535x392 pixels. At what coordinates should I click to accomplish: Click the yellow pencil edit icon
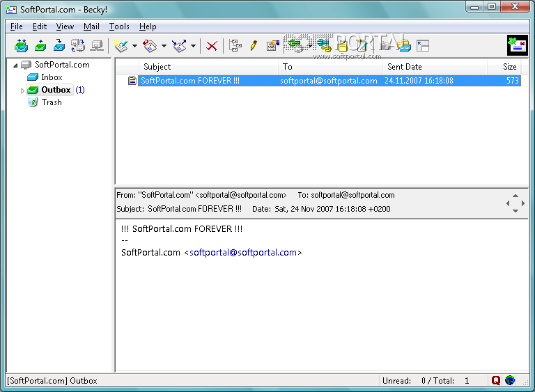pos(254,45)
